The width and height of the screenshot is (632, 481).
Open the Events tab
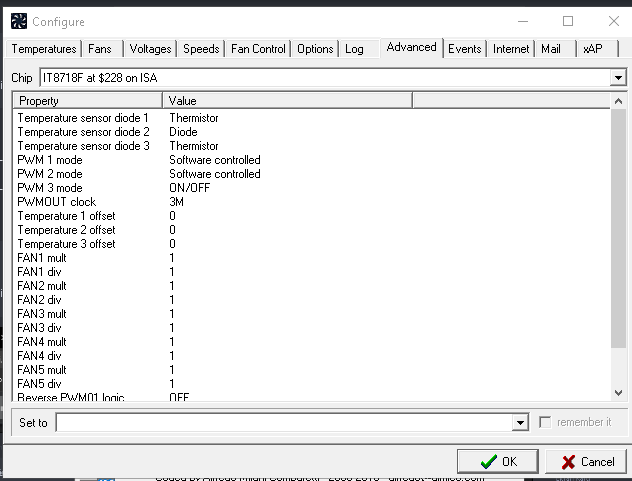(465, 49)
